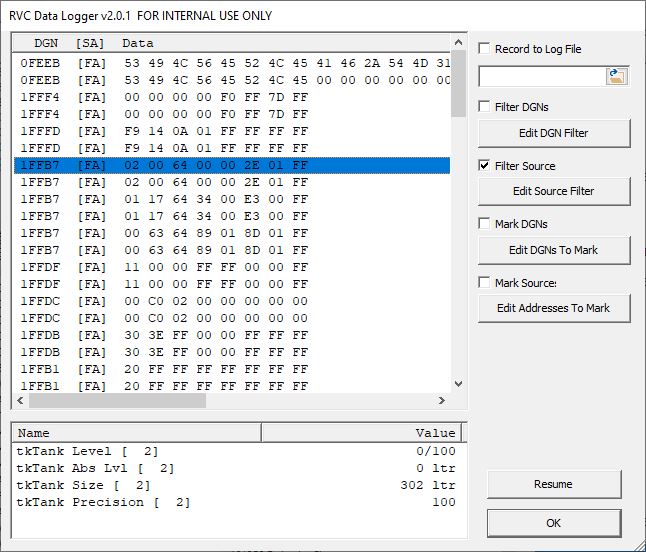Image resolution: width=646 pixels, height=552 pixels.
Task: Click the Value column header
Action: pyautogui.click(x=361, y=433)
